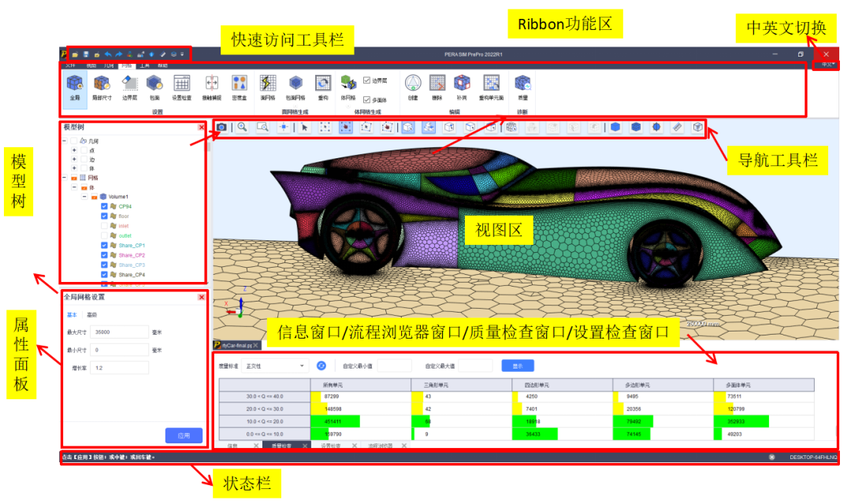Switch to the 几何 ribbon tab
This screenshot has width=851, height=504.
point(110,66)
